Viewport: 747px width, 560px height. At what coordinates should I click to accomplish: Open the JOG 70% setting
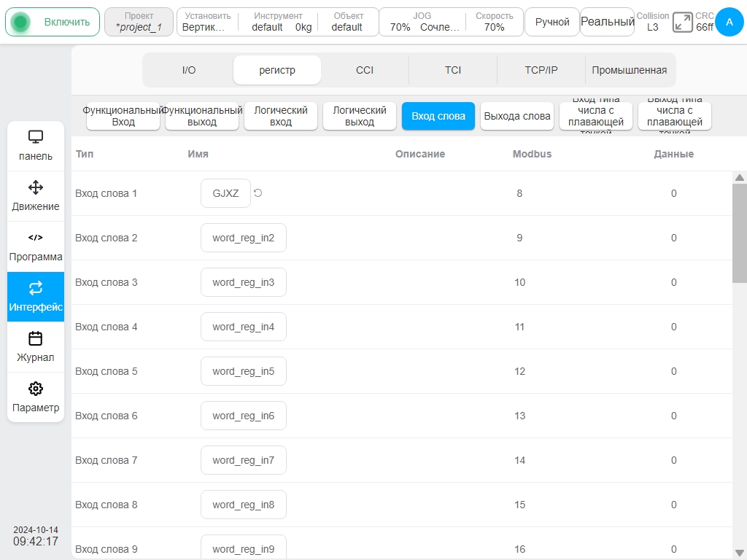pos(422,22)
